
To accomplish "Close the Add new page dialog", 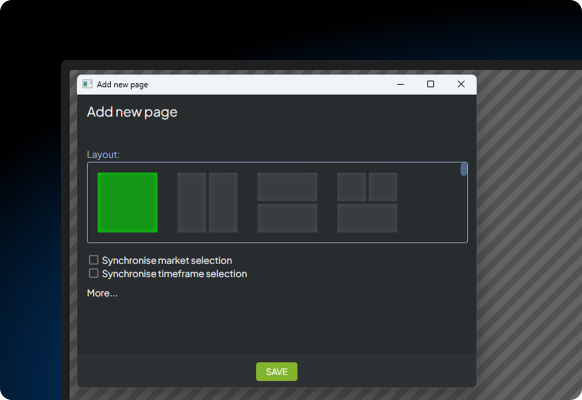I will 461,84.
